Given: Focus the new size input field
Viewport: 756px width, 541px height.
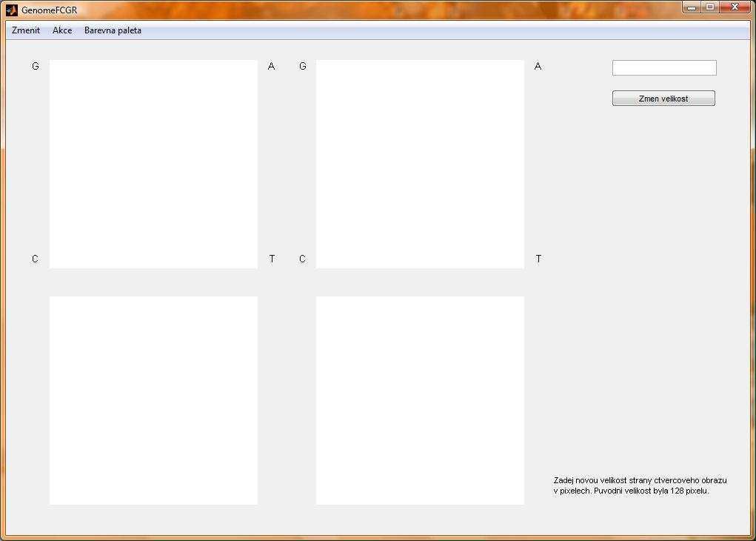Looking at the screenshot, I should [x=664, y=67].
